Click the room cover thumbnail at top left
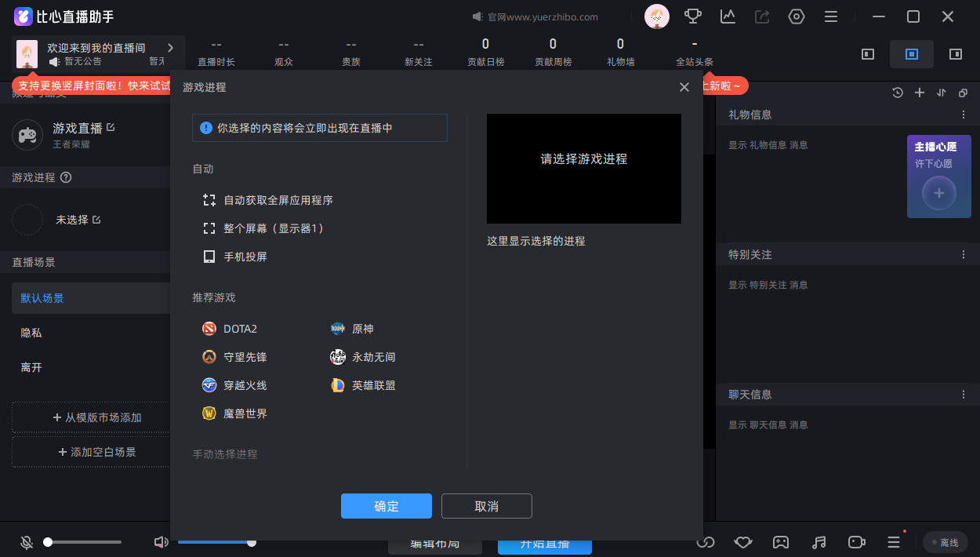 [x=27, y=54]
